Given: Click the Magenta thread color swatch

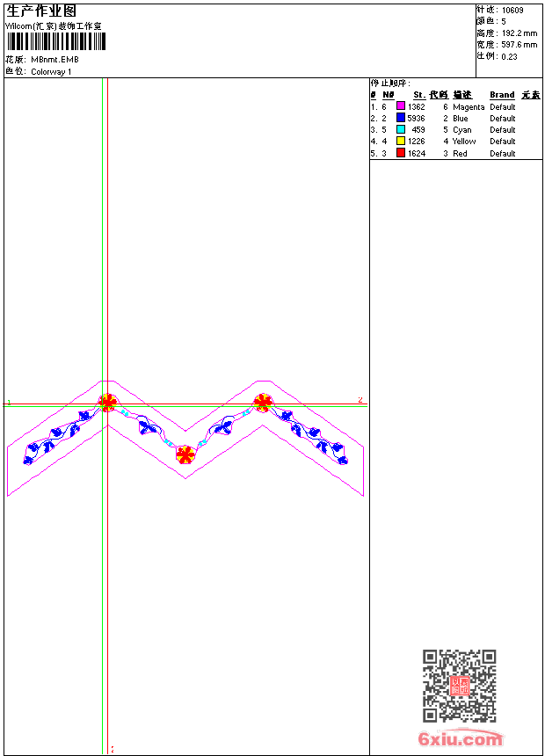Looking at the screenshot, I should click(400, 106).
